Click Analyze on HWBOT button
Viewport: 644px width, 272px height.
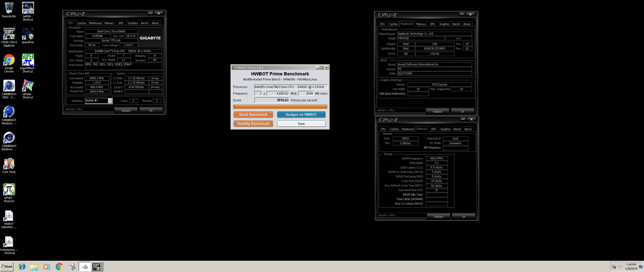point(301,115)
